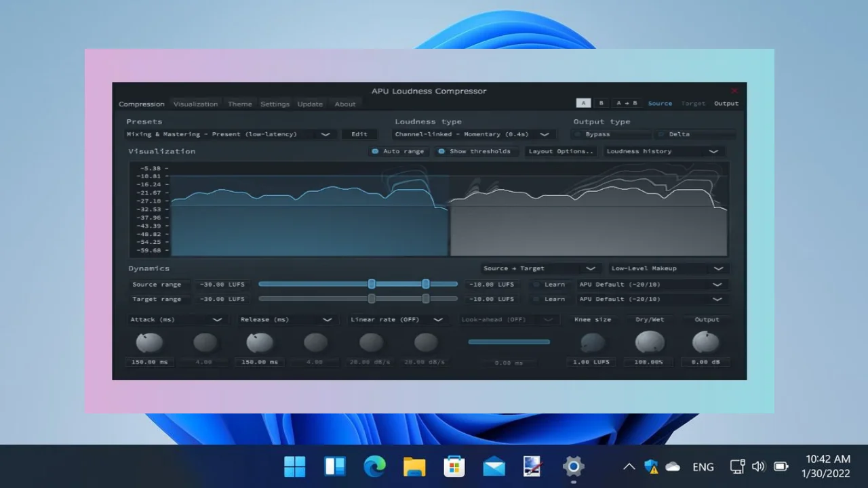Click the Edit preset button
This screenshot has width=868, height=488.
(x=359, y=134)
